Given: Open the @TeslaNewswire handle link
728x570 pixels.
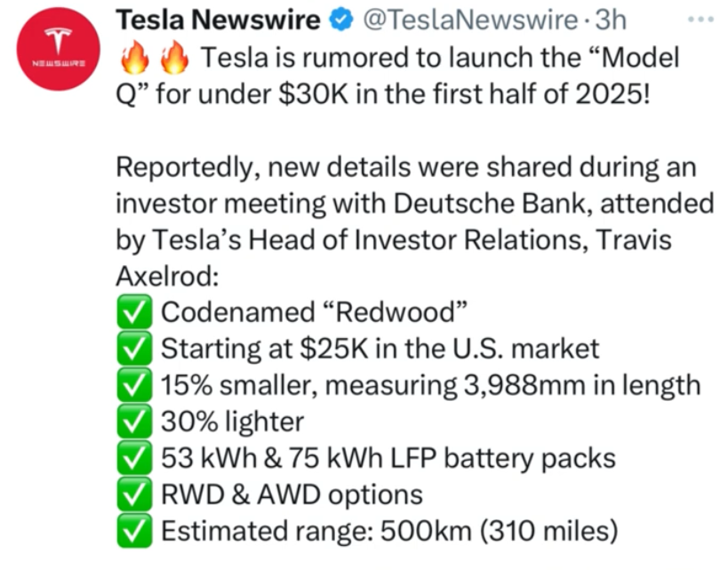Looking at the screenshot, I should click(470, 20).
